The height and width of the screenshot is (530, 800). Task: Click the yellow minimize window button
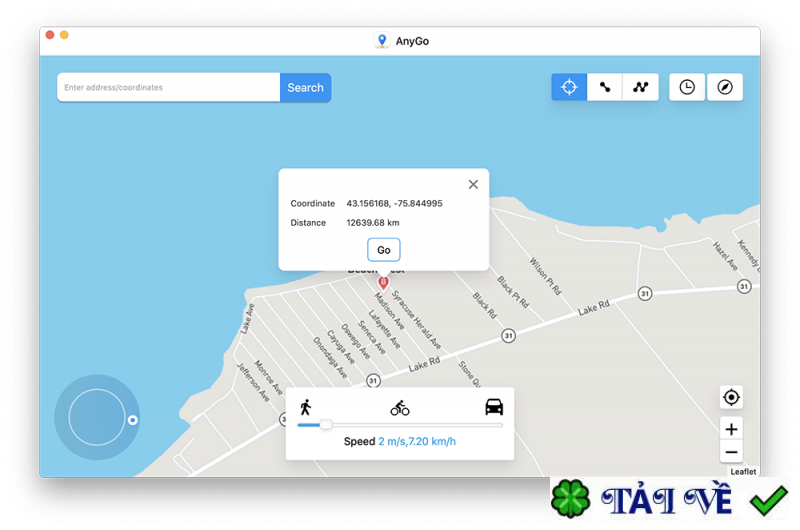(x=64, y=35)
